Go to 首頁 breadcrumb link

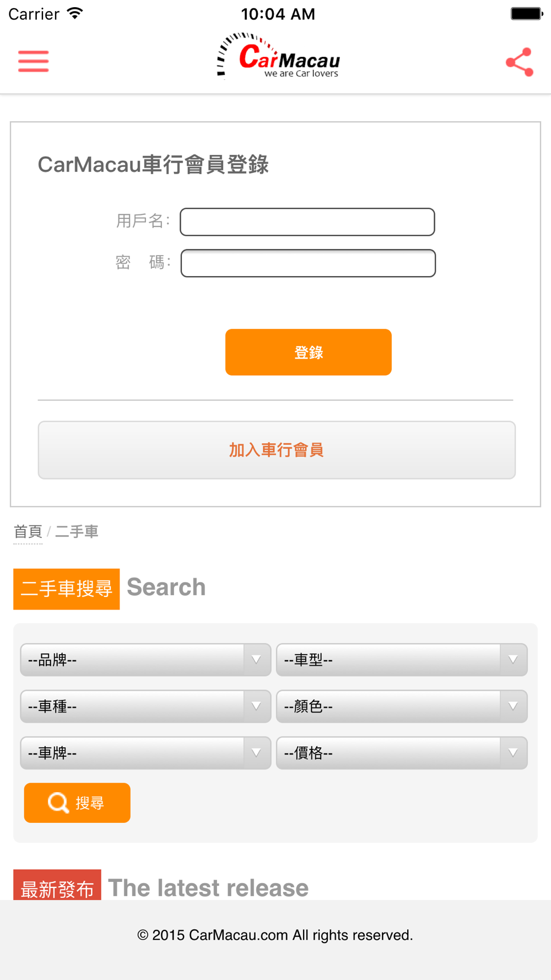(x=28, y=532)
